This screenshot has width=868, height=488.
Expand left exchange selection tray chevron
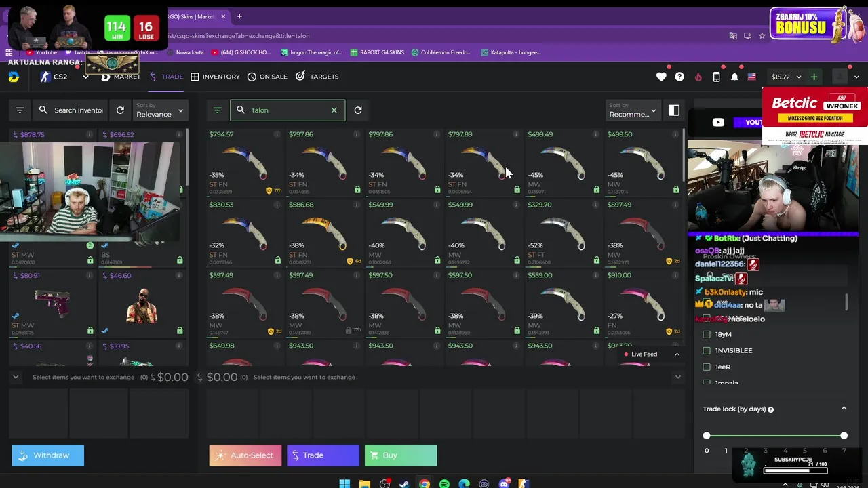click(16, 377)
